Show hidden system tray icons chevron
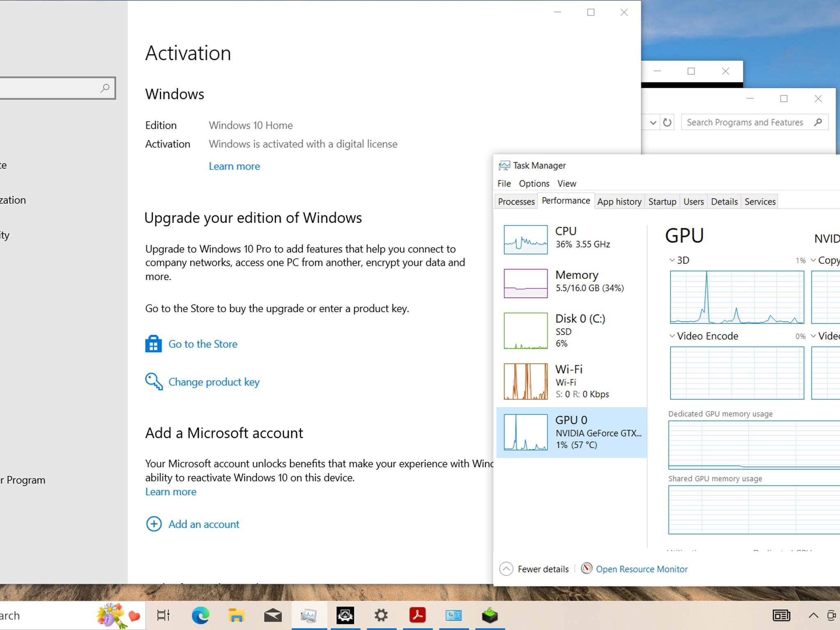This screenshot has height=630, width=840. click(813, 615)
